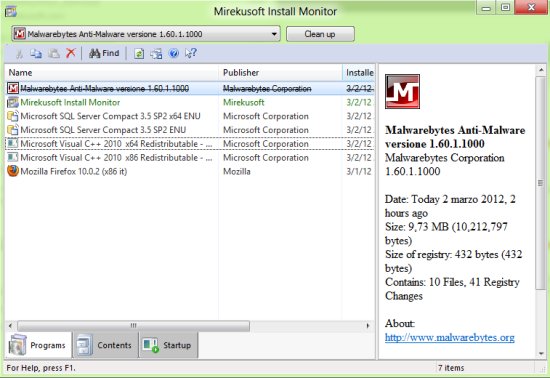Select the Malwarebytes Anti-Malware row
The image size is (550, 378).
190,88
